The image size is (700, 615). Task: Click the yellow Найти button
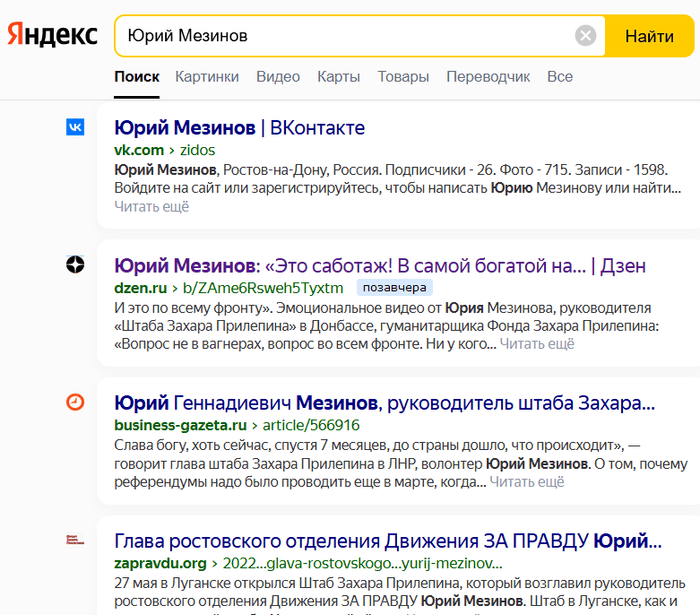pyautogui.click(x=649, y=36)
